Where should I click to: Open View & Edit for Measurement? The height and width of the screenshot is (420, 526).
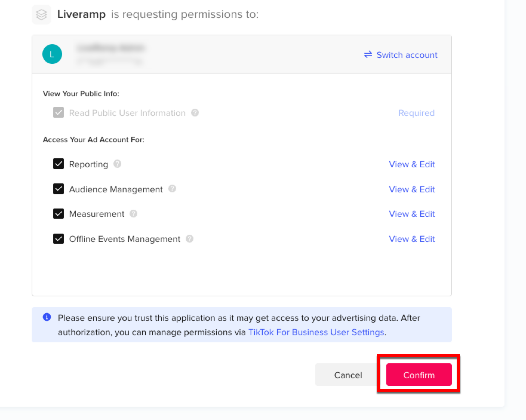pyautogui.click(x=412, y=214)
